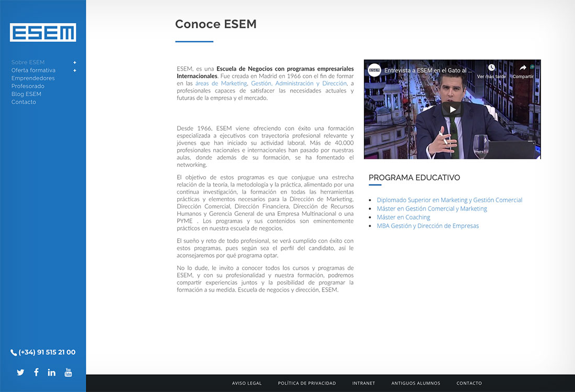
Task: Open Intranet from the footer bar
Action: tap(363, 383)
